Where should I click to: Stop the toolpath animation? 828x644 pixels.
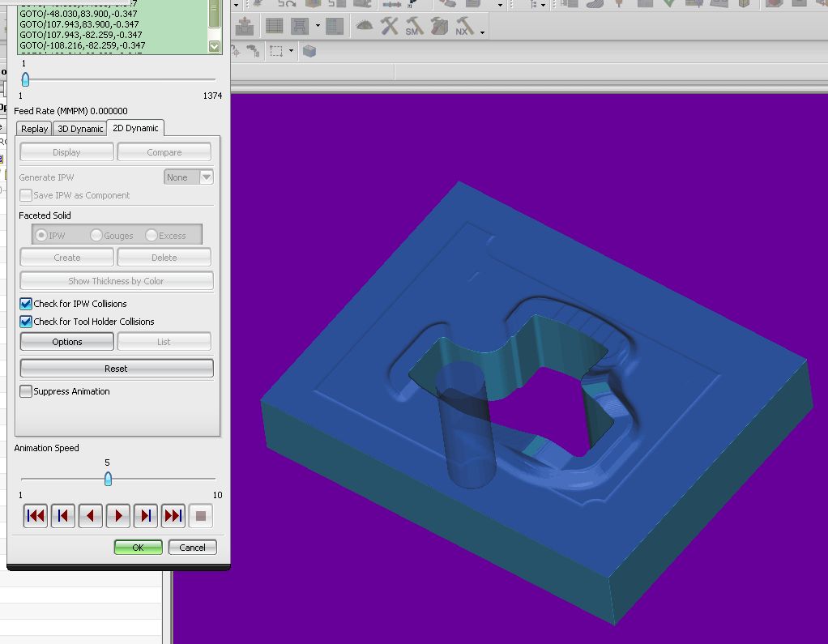coord(201,516)
